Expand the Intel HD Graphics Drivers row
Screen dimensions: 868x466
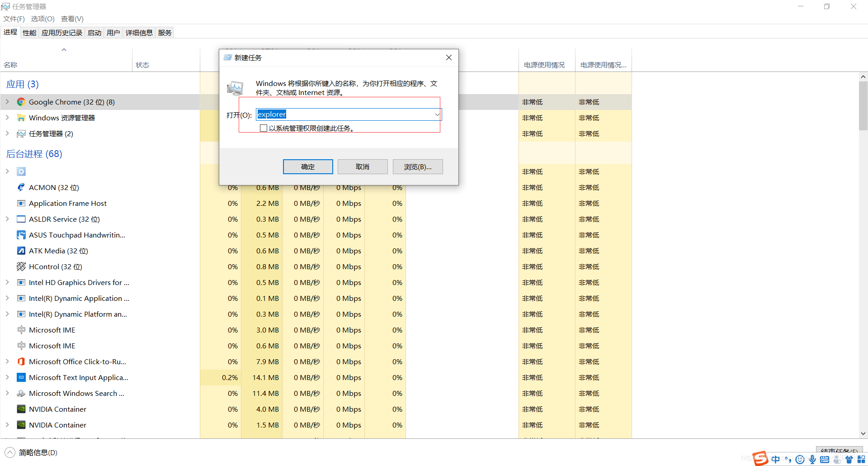7,282
